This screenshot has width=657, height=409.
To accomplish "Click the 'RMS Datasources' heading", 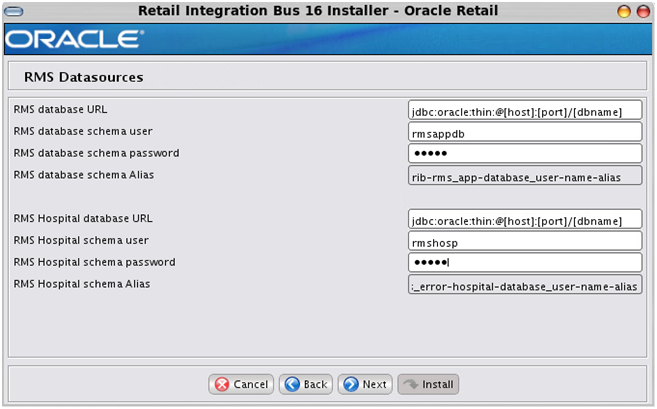I will (x=83, y=77).
